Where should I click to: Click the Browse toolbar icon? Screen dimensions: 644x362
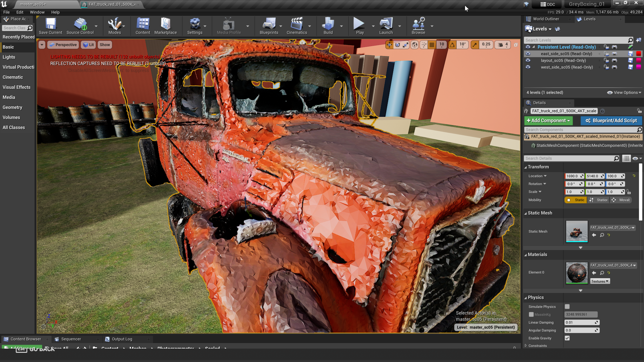click(418, 26)
